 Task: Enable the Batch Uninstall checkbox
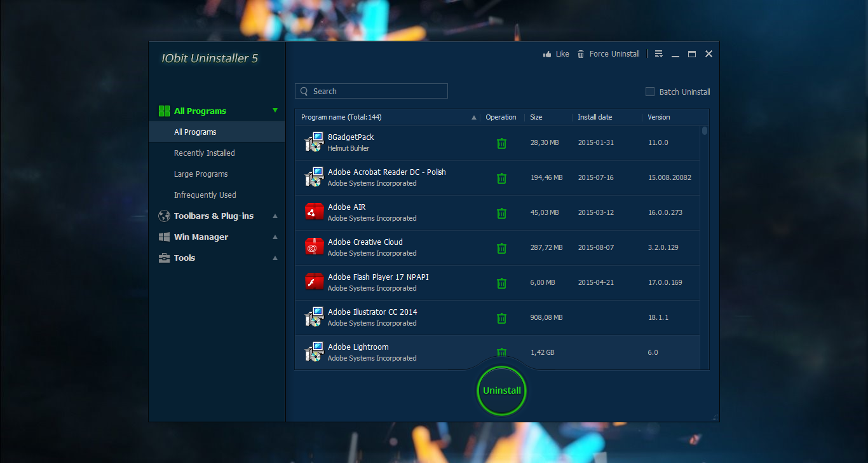coord(650,92)
